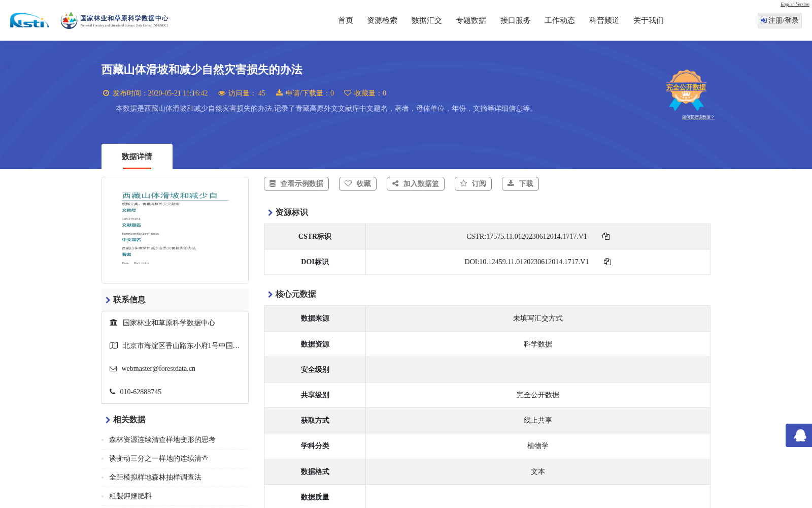Click the 科学数据 cell
The width and height of the screenshot is (812, 508).
(x=538, y=344)
